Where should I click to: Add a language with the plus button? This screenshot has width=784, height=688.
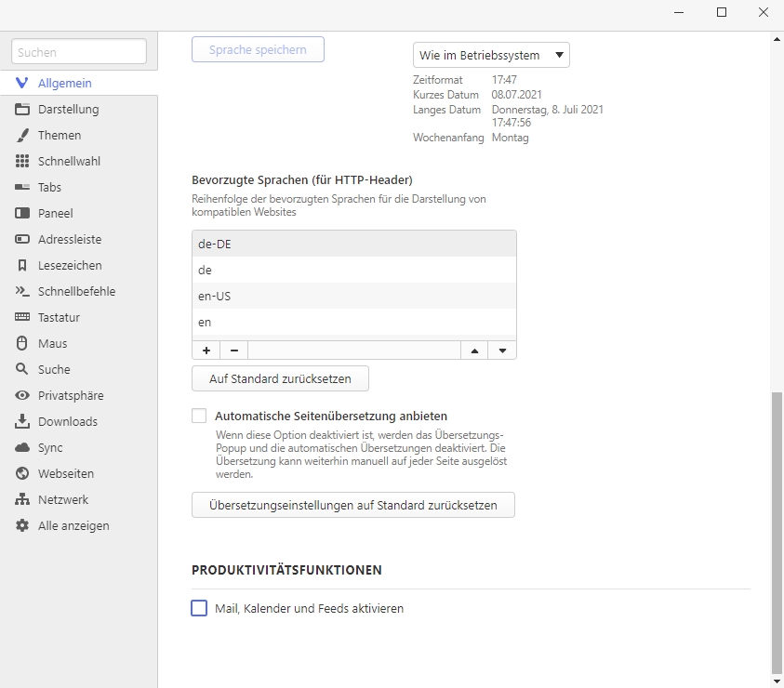tap(206, 351)
